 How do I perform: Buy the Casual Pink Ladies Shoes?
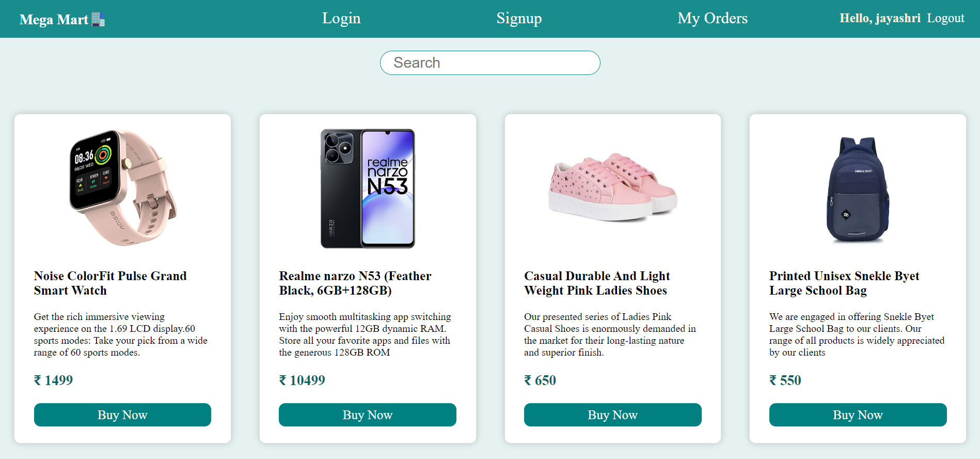point(612,415)
